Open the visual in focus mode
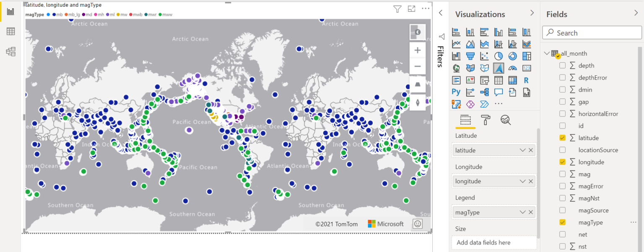Viewport: 644px width, 252px height. point(411,8)
